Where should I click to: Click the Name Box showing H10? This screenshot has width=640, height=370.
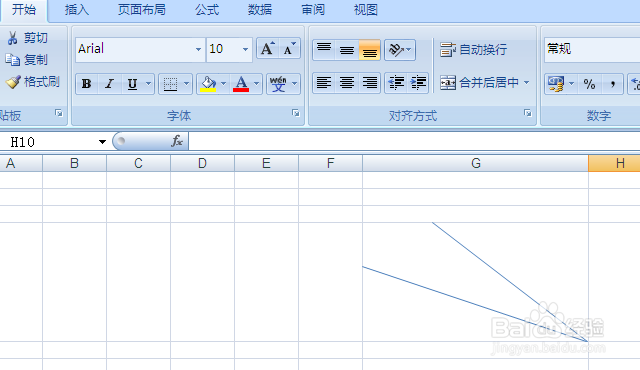(x=48, y=142)
